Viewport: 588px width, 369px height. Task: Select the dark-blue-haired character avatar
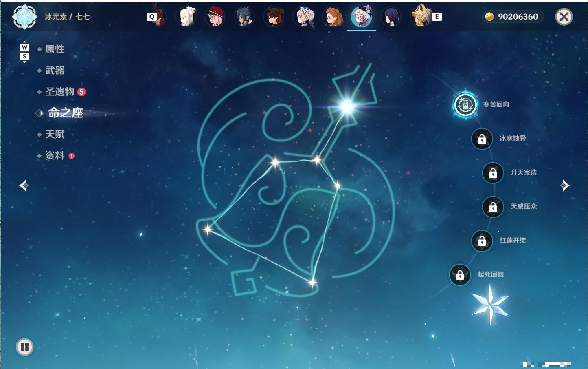click(x=245, y=17)
